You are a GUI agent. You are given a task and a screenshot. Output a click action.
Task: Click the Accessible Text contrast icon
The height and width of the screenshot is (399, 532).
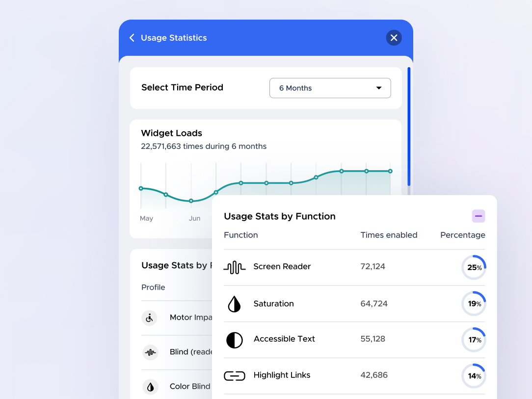click(x=234, y=340)
